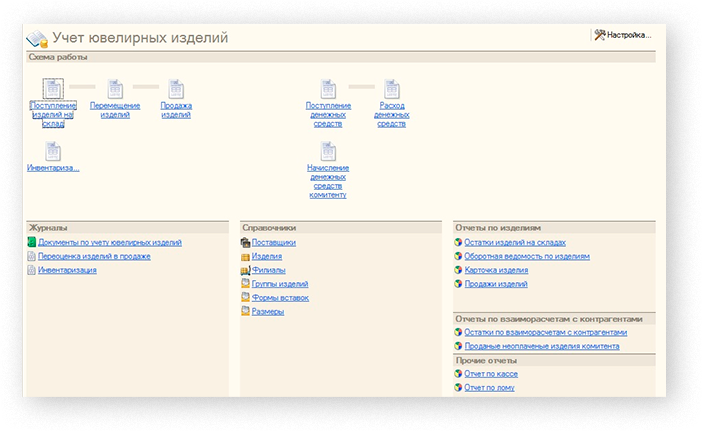Click document icon above Поступление денежных средств

328,89
